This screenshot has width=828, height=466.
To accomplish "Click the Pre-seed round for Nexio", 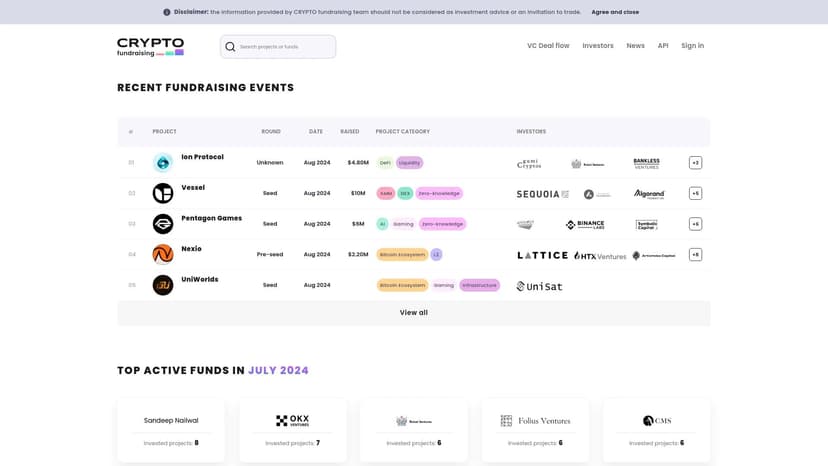I will [x=270, y=255].
